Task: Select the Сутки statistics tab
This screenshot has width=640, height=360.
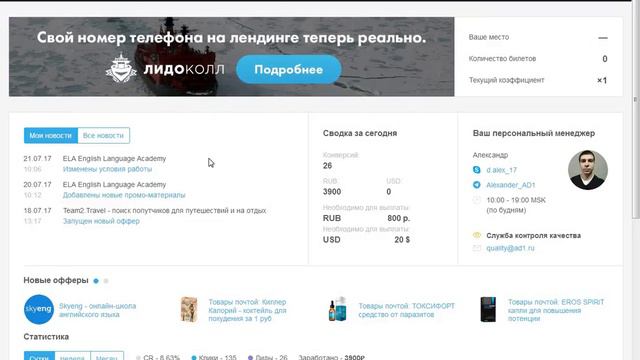Action: tap(39, 356)
